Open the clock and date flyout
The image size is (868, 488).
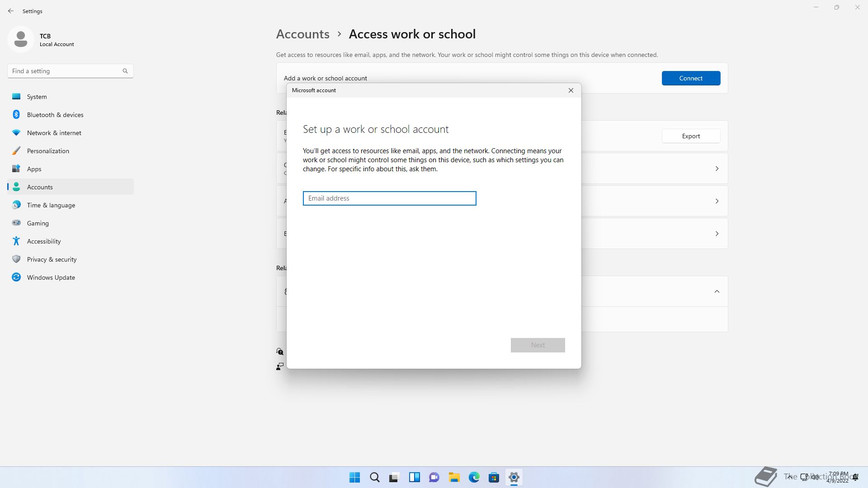click(x=838, y=477)
